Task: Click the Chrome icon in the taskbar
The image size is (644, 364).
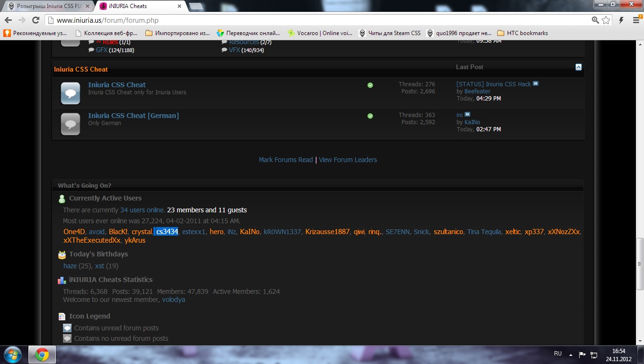Action: (42, 355)
